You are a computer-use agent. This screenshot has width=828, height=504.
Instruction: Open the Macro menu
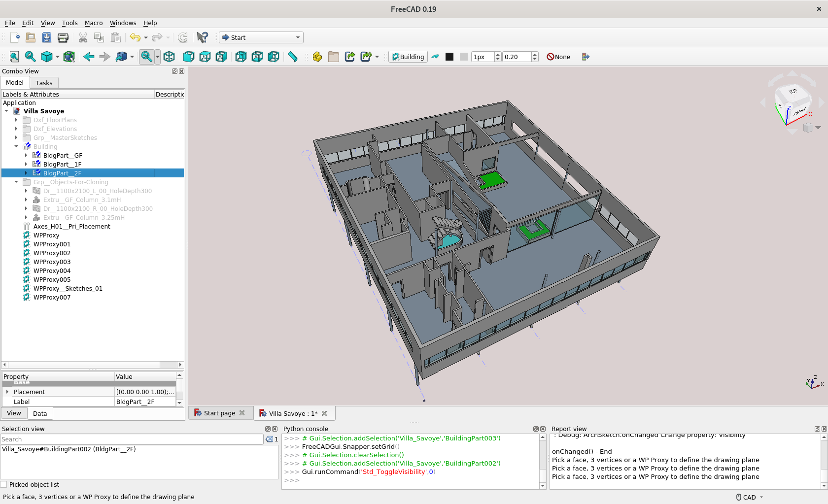[x=94, y=23]
